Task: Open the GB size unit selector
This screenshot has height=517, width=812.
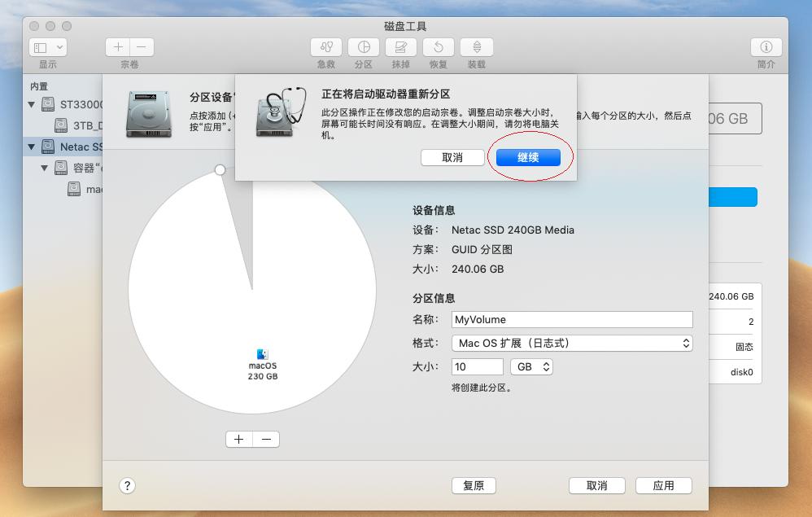Action: tap(532, 366)
